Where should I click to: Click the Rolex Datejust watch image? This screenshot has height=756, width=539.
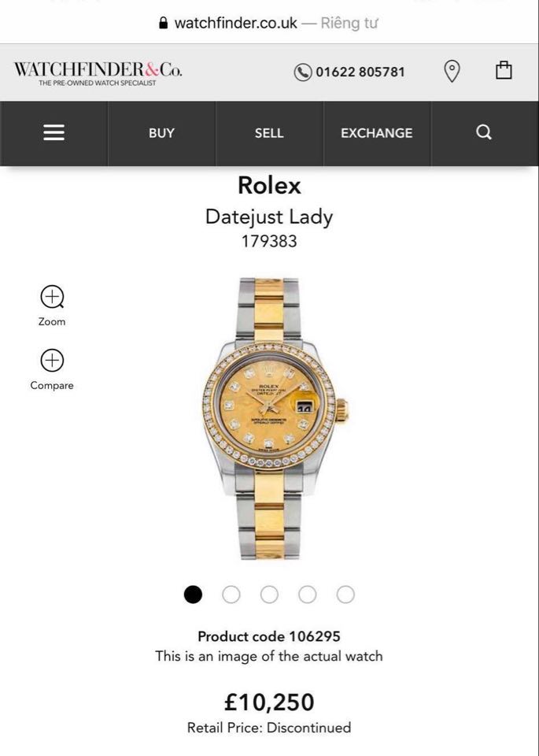point(275,418)
